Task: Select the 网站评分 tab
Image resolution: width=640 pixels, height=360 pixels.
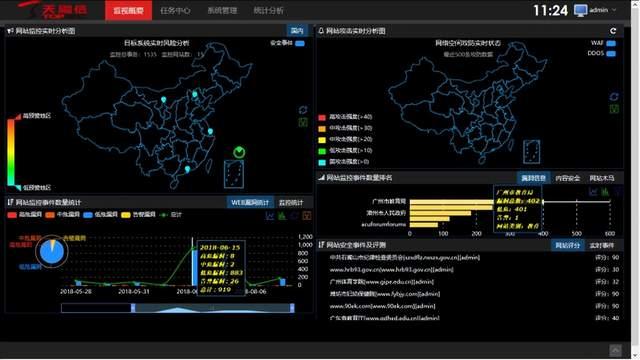Action: (567, 245)
